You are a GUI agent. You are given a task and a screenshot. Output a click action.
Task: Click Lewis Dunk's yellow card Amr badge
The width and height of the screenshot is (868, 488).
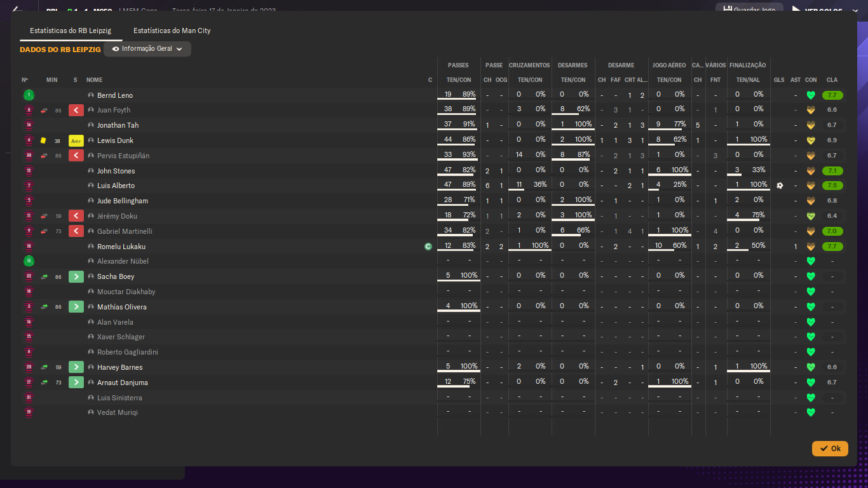pyautogui.click(x=76, y=141)
